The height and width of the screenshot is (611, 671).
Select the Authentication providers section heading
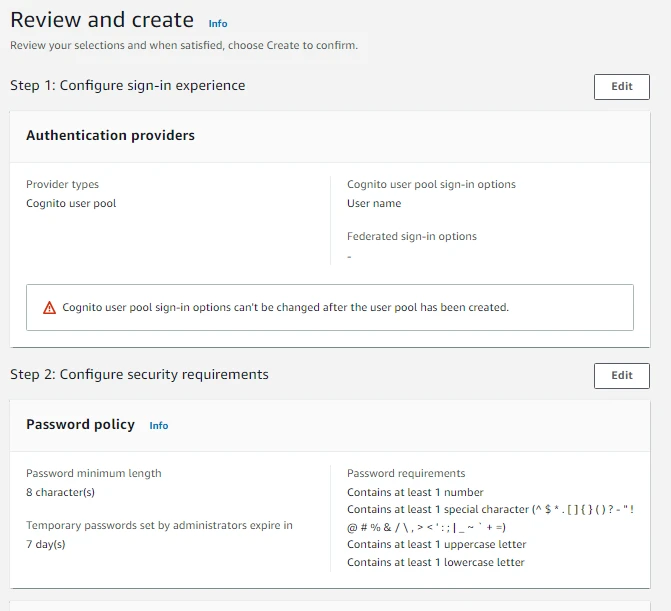[x=110, y=135]
